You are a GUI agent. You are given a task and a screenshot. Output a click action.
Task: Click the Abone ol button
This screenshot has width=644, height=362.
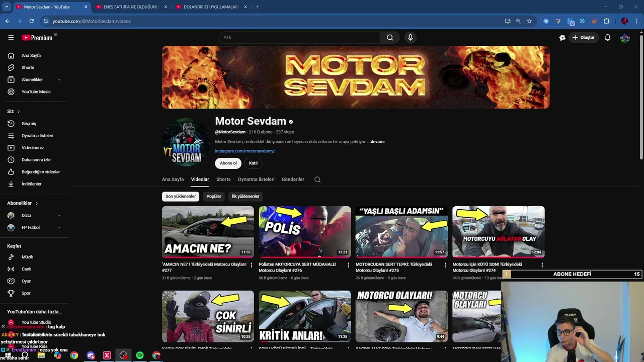tap(228, 163)
